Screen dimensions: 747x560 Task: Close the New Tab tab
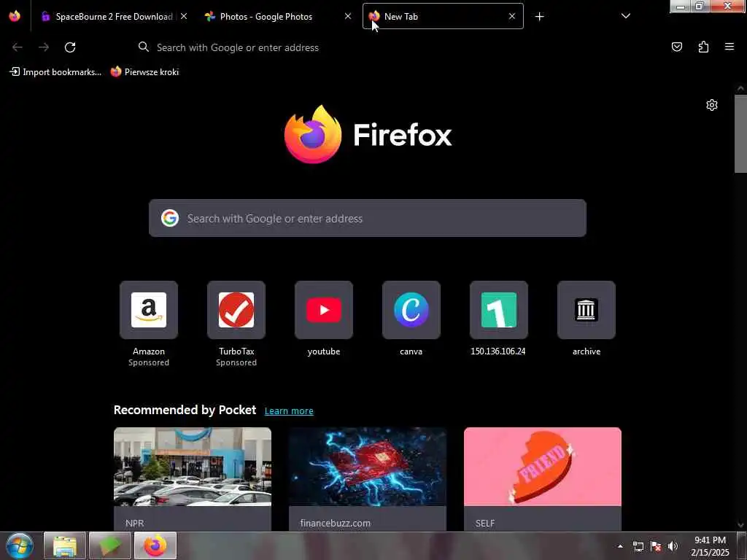click(511, 16)
